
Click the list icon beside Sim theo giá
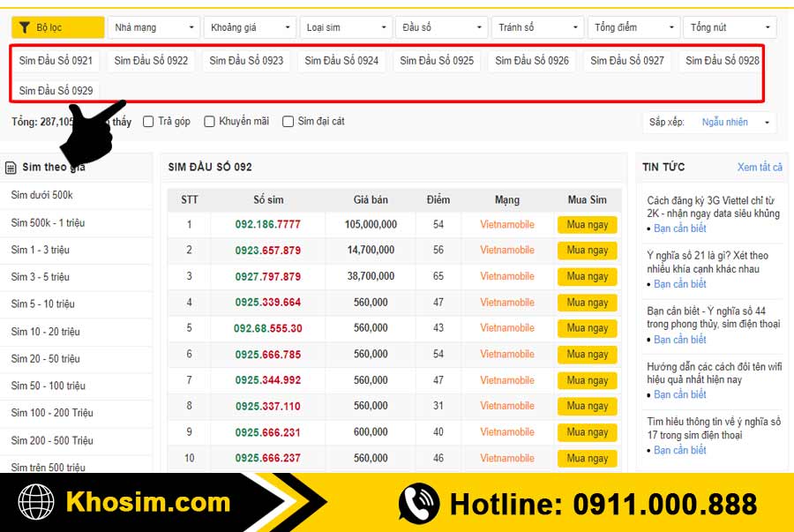click(11, 166)
